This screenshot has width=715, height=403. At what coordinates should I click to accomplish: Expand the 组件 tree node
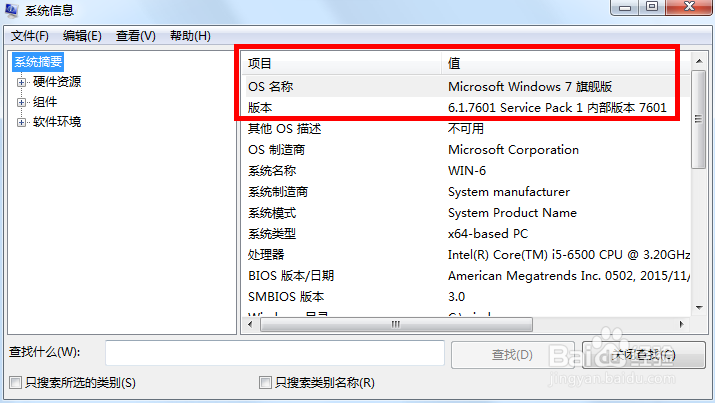point(21,102)
